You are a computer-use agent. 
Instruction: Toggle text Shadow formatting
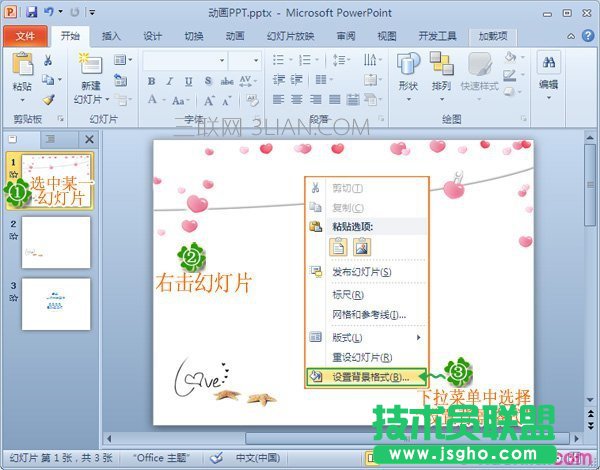208,81
